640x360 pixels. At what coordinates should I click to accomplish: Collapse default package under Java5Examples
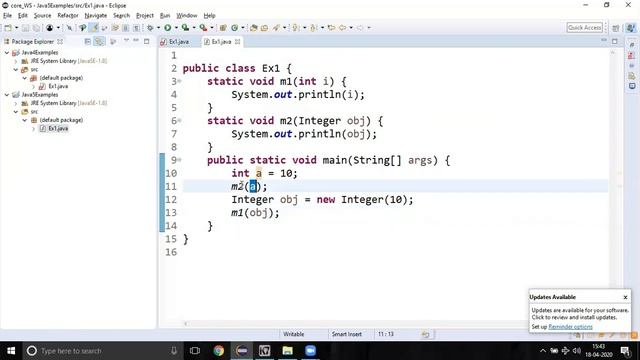(24, 120)
